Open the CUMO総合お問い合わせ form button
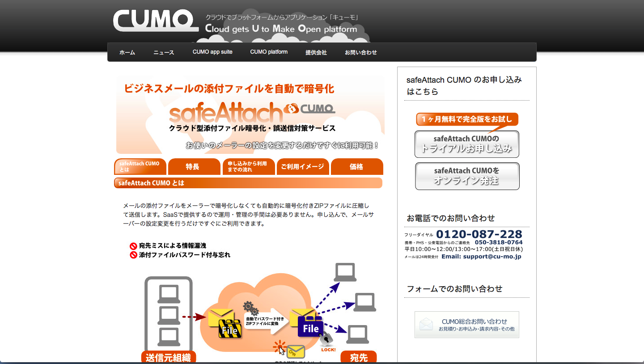 (x=466, y=325)
